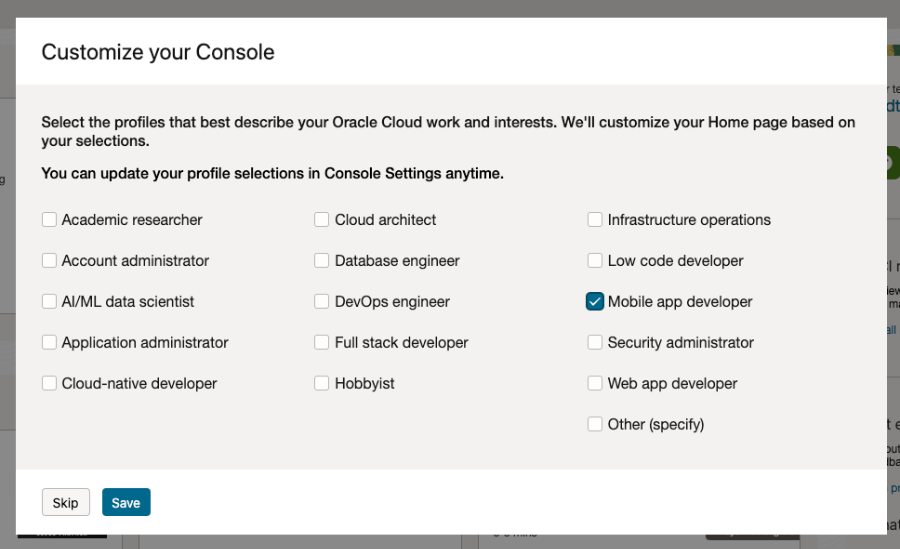The width and height of the screenshot is (900, 549).
Task: Check the Hobbyist checkbox
Action: 321,383
